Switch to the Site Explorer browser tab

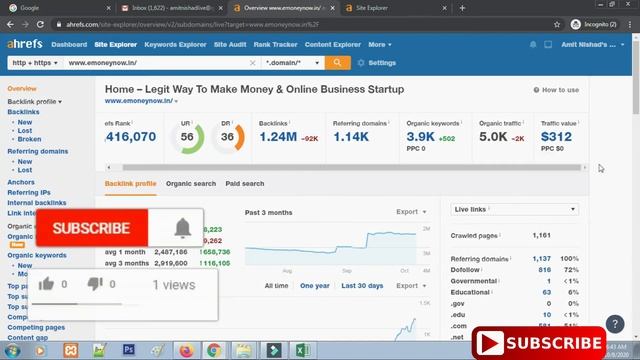(x=395, y=8)
